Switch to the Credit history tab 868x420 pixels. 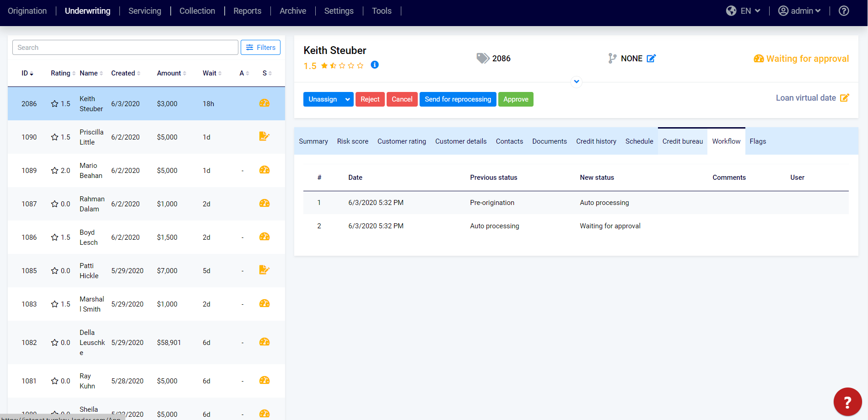pos(596,141)
